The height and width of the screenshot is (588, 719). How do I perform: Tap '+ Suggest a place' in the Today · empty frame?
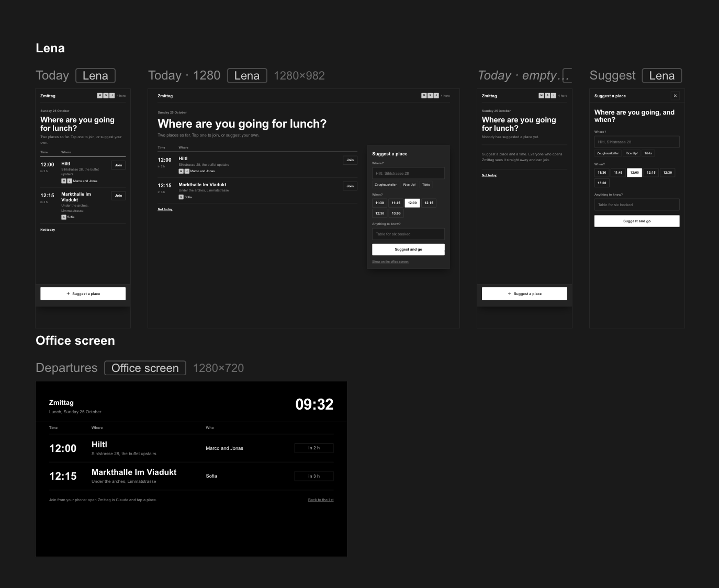point(524,293)
